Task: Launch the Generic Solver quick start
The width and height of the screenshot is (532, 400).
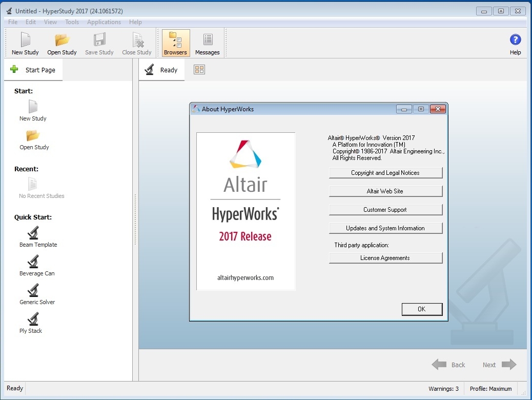Action: pyautogui.click(x=37, y=295)
